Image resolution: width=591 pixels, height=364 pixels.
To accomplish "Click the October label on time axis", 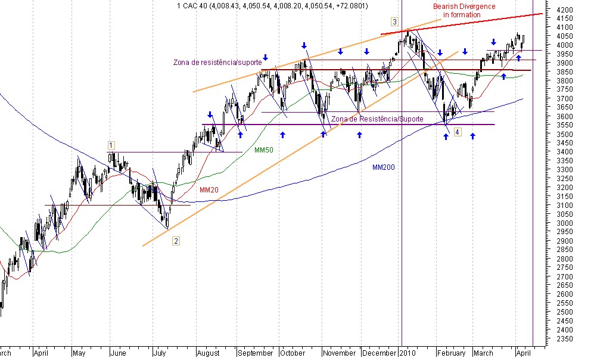I will 293,353.
